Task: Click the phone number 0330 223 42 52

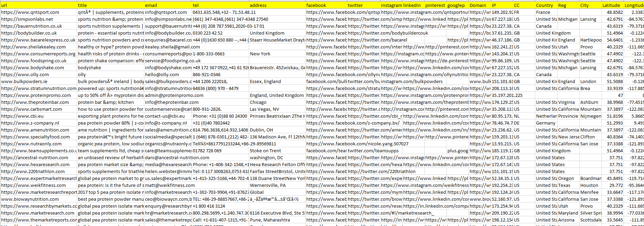Action: (x=220, y=33)
